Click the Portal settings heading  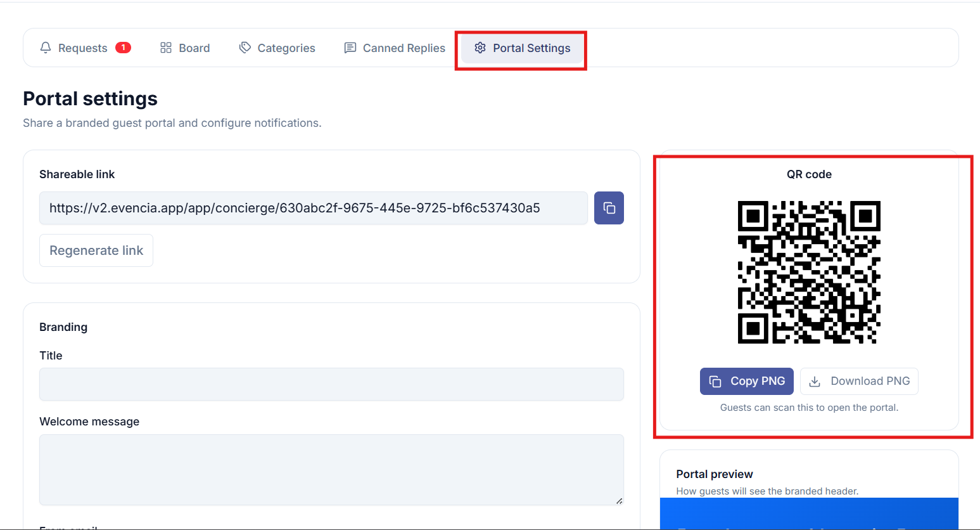click(90, 99)
